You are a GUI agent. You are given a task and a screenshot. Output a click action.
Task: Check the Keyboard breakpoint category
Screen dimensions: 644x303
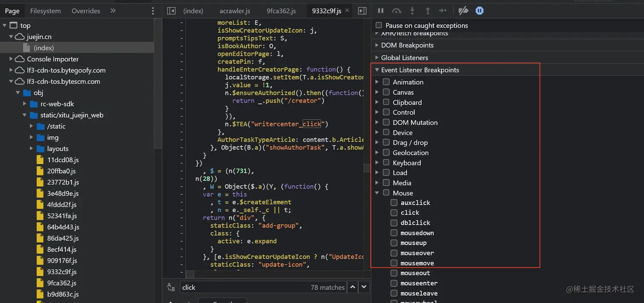coord(386,163)
